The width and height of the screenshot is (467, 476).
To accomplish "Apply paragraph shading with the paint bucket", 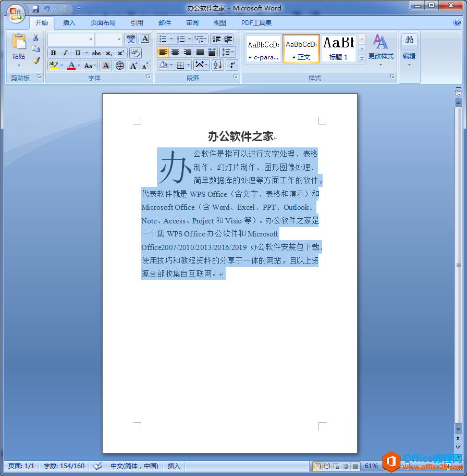I will click(163, 65).
